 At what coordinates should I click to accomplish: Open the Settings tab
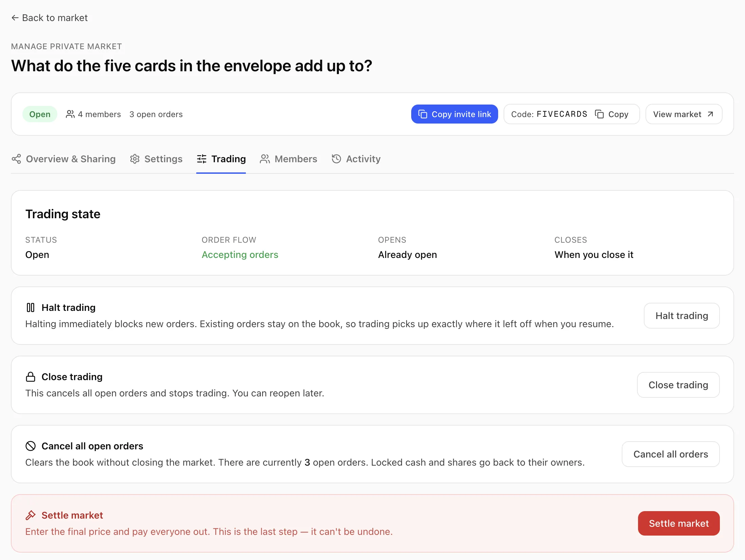(x=156, y=159)
